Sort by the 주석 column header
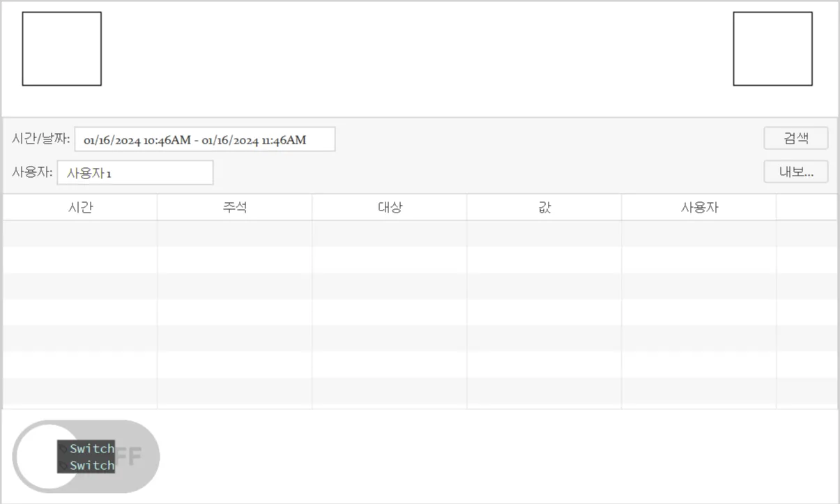The height and width of the screenshot is (504, 840). click(235, 208)
